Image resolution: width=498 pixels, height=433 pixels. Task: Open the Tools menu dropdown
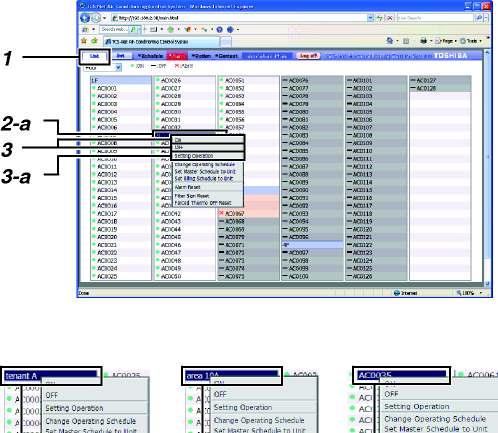pos(471,41)
